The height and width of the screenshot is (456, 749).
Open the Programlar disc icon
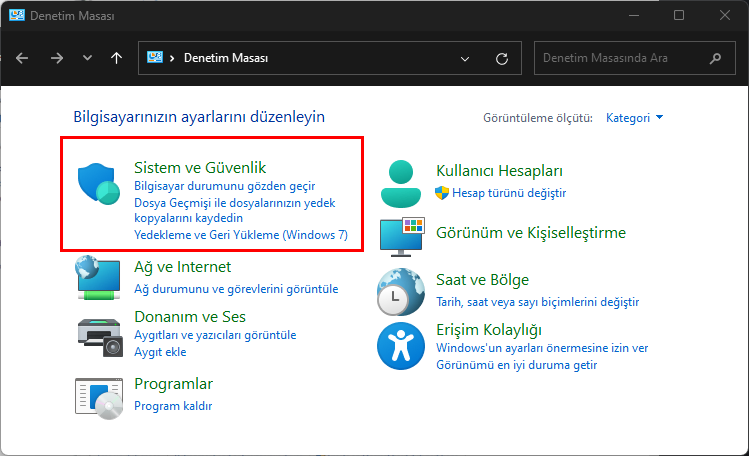99,398
